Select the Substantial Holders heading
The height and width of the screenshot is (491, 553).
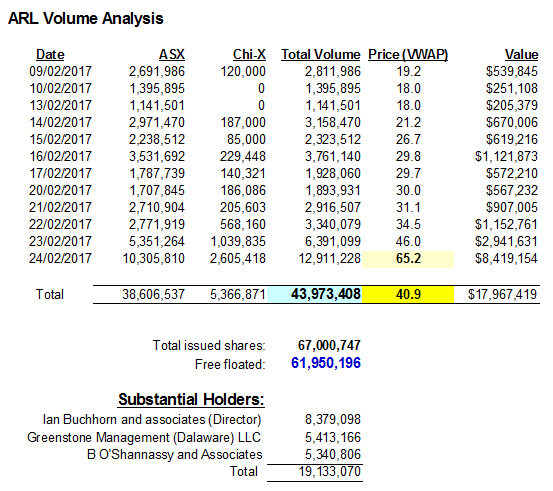pyautogui.click(x=191, y=399)
